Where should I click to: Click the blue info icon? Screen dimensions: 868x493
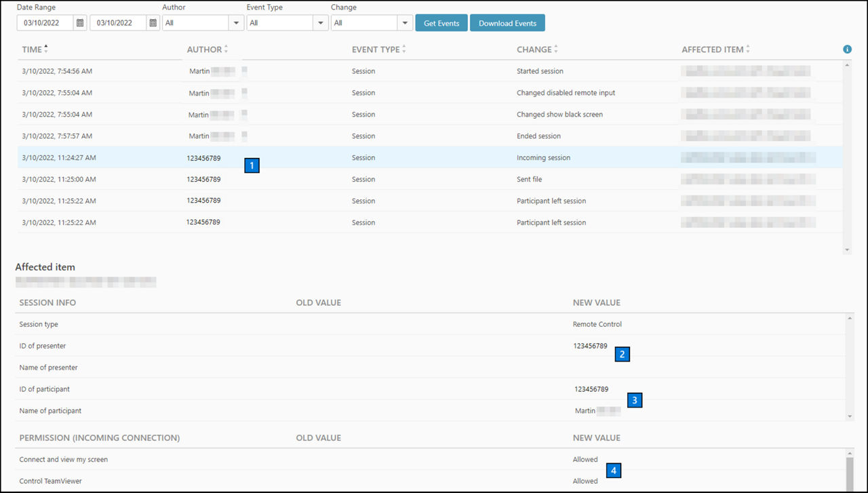[847, 50]
